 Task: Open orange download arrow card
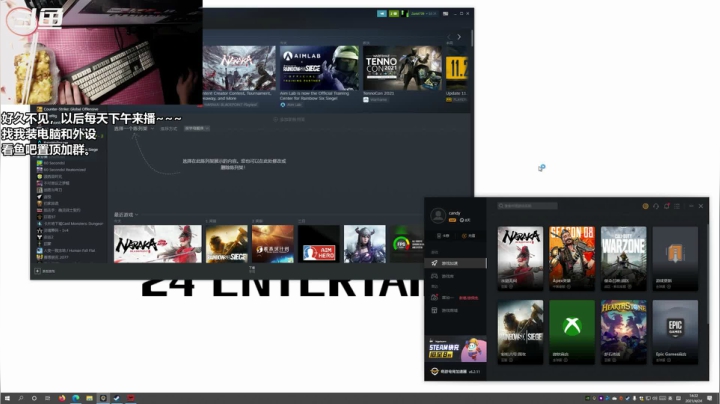[x=675, y=258]
